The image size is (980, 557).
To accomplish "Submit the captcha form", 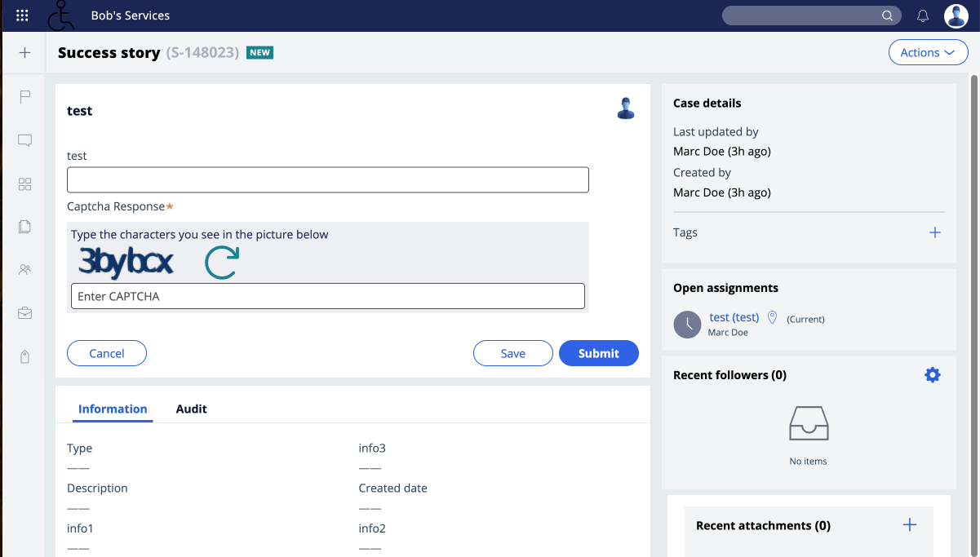I will (x=598, y=352).
